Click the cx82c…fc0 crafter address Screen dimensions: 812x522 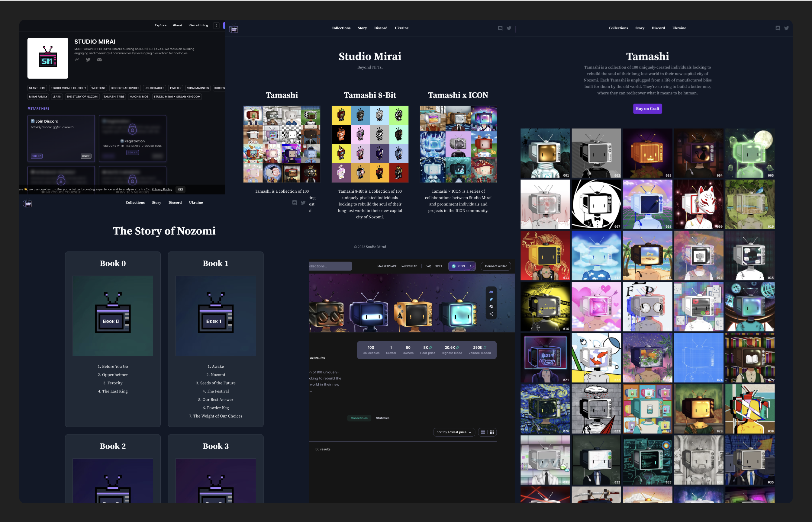coord(317,358)
